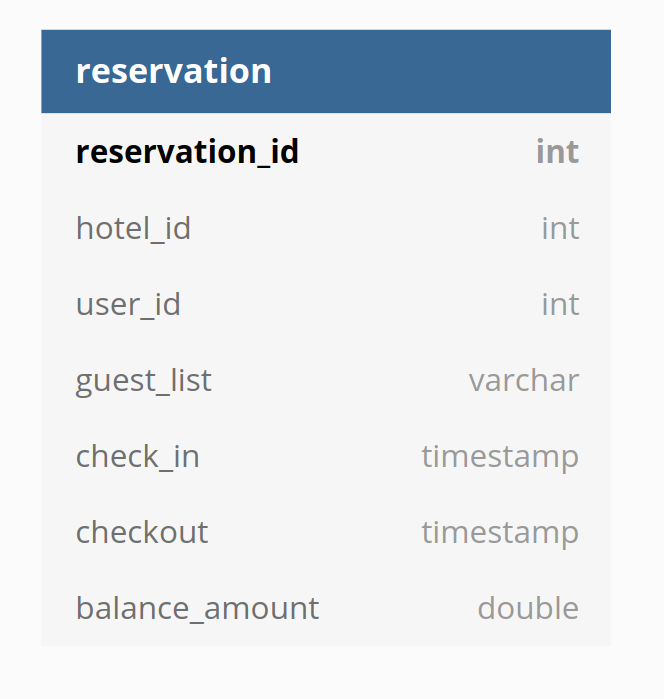Click the checkout column name
The width and height of the screenshot is (664, 699).
pyautogui.click(x=142, y=532)
